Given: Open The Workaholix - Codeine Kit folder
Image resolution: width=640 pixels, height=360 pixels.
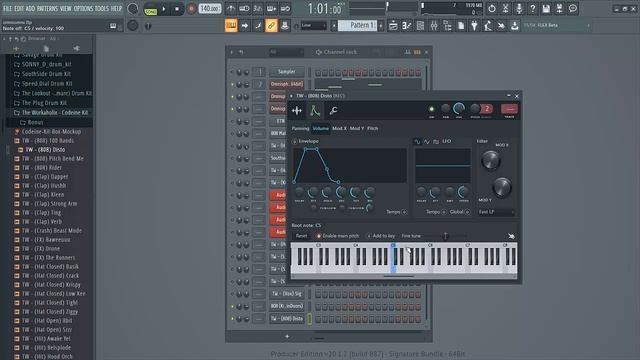Looking at the screenshot, I should coord(55,113).
